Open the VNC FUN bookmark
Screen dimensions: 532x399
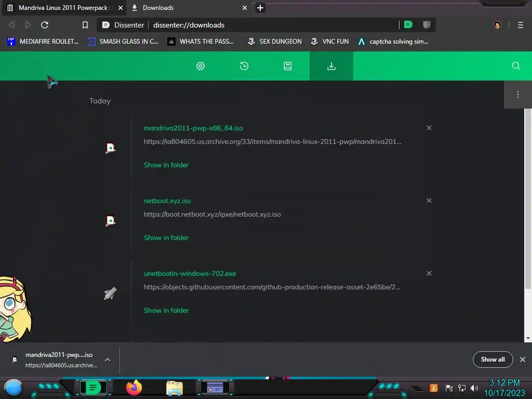point(330,42)
